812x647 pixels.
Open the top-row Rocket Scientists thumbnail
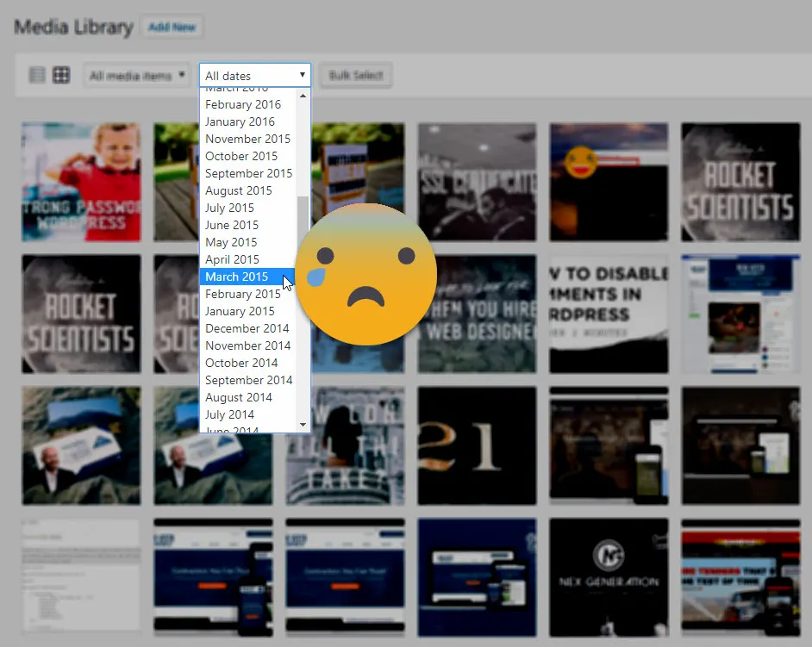740,182
